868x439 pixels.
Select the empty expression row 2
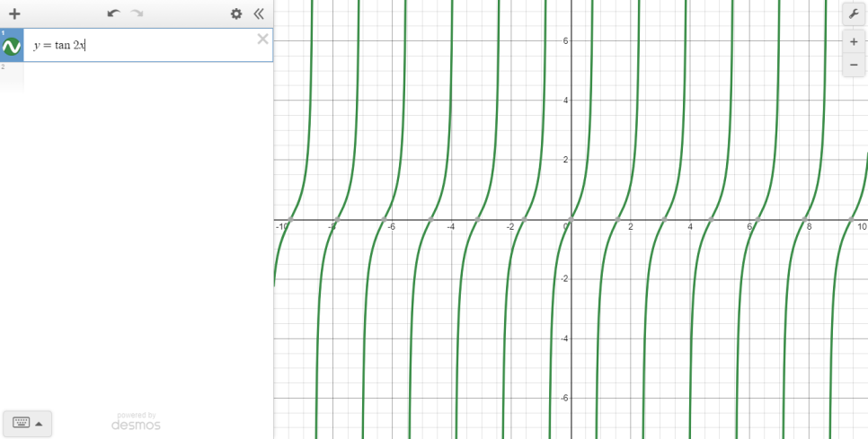click(x=137, y=76)
